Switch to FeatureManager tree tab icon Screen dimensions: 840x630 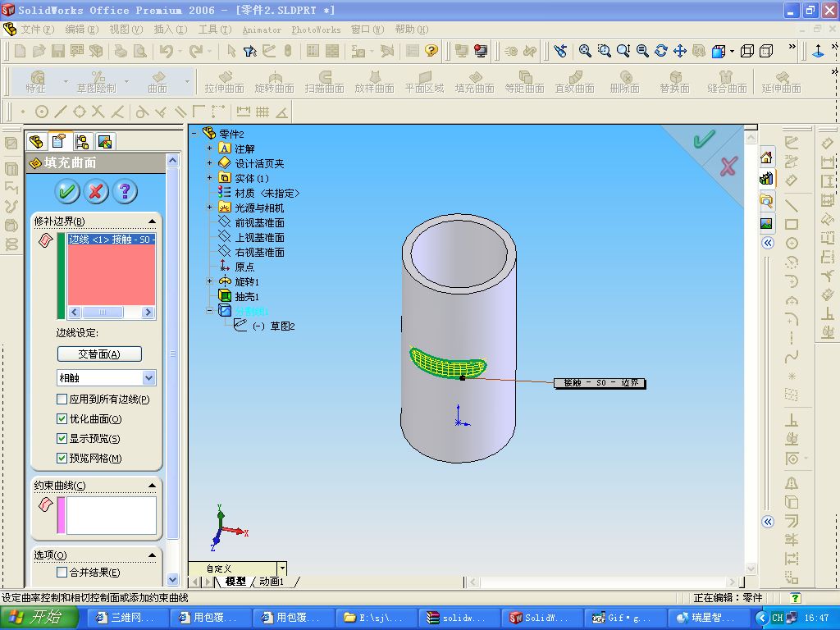[x=36, y=141]
